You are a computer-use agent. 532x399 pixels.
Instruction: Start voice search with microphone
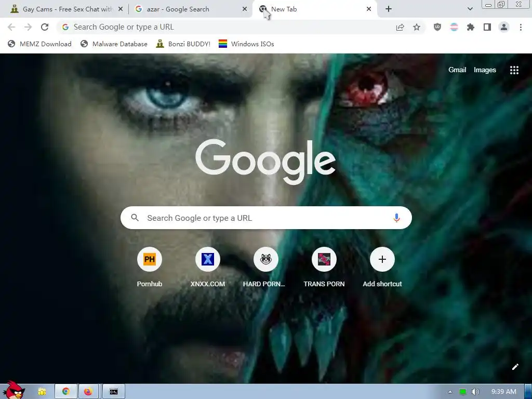[x=396, y=218]
